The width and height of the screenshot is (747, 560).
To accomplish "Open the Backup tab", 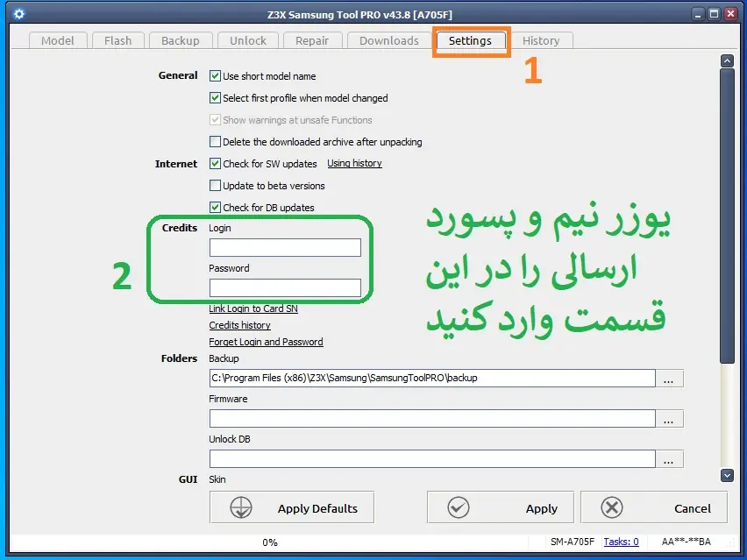I will pos(180,40).
